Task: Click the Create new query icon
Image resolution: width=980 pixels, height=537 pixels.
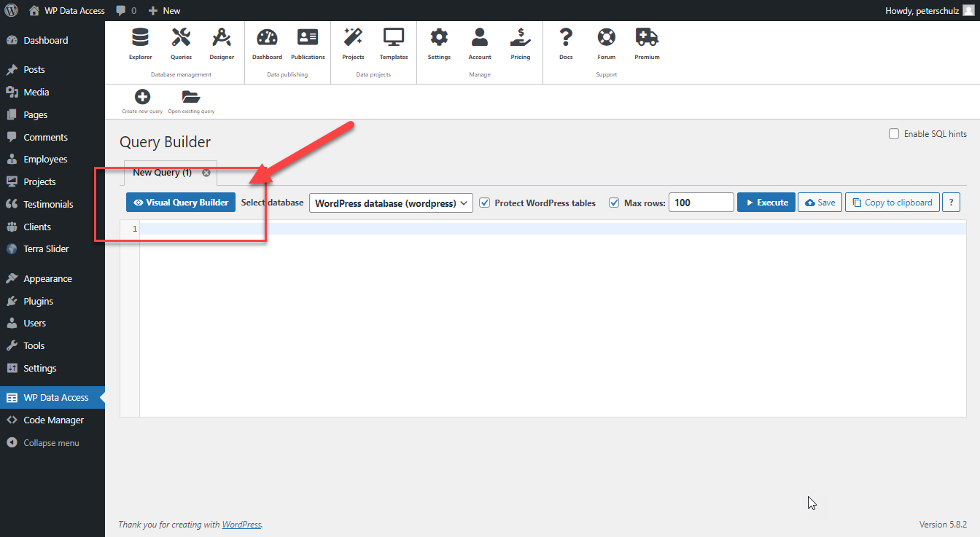Action: pyautogui.click(x=141, y=97)
